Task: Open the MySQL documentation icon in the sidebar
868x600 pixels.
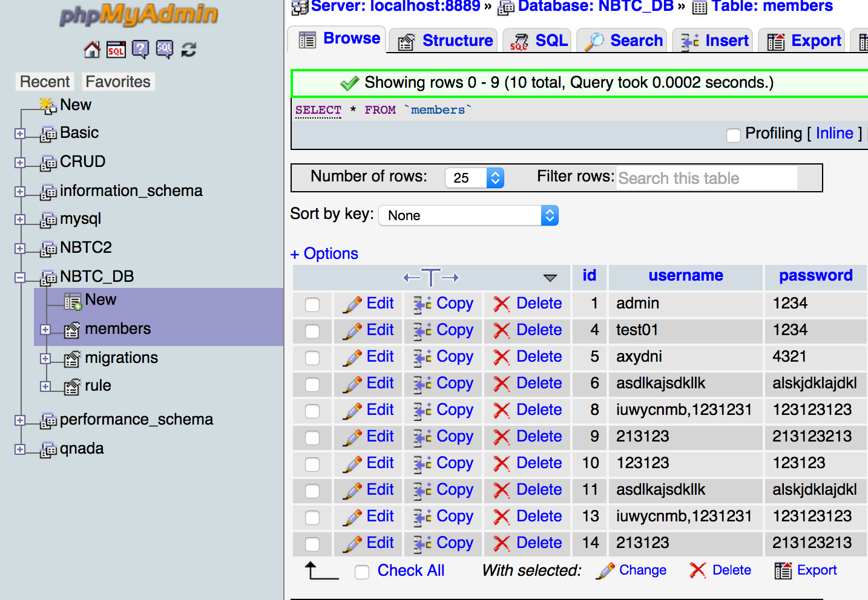Action: [165, 50]
